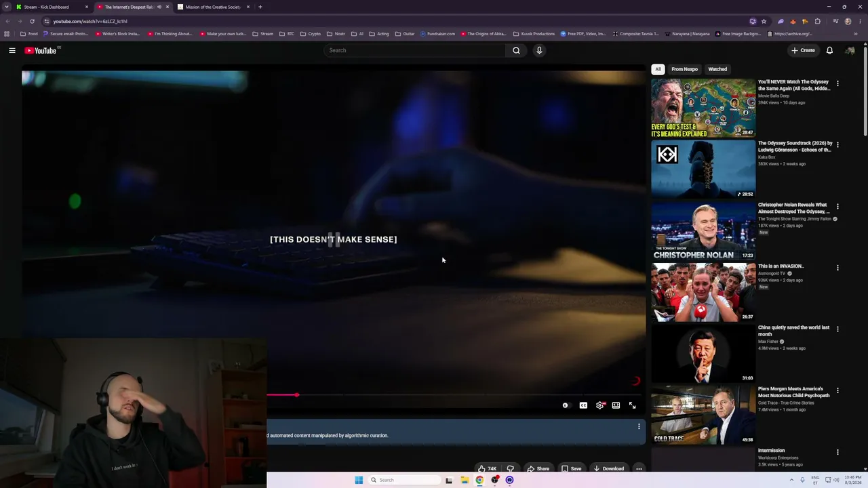This screenshot has height=488, width=868.
Task: Open video settings gear icon
Action: point(600,405)
